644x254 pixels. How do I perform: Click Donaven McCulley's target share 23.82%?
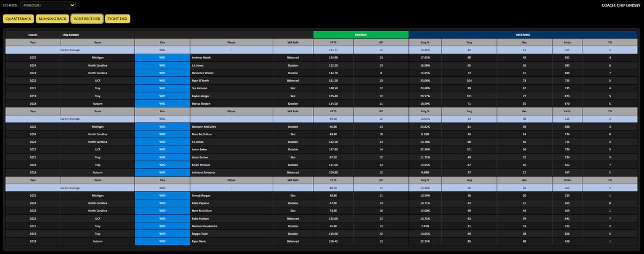click(x=425, y=128)
